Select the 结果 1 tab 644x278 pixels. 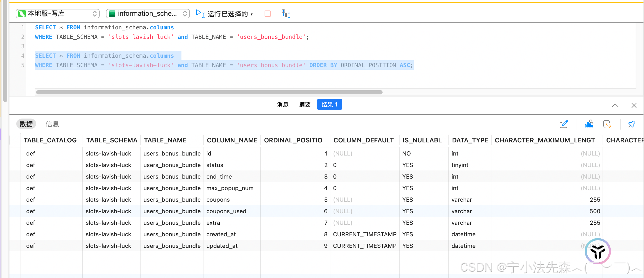329,105
